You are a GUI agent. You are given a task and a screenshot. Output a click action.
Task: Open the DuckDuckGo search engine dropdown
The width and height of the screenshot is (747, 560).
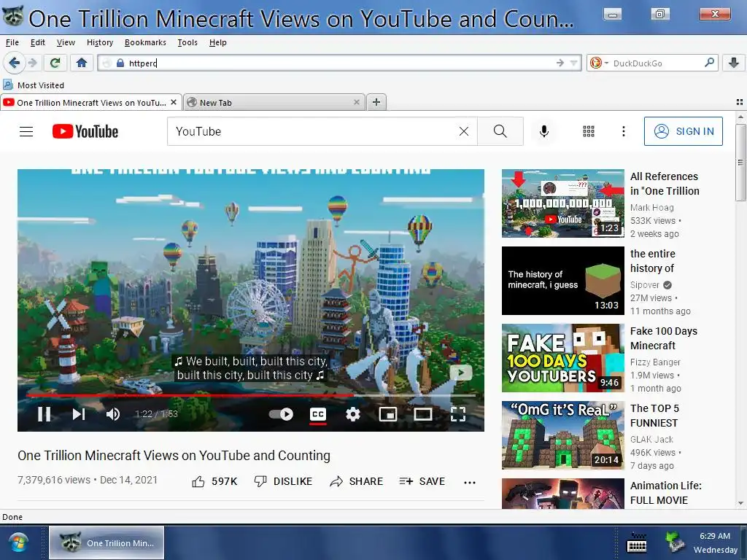[598, 63]
